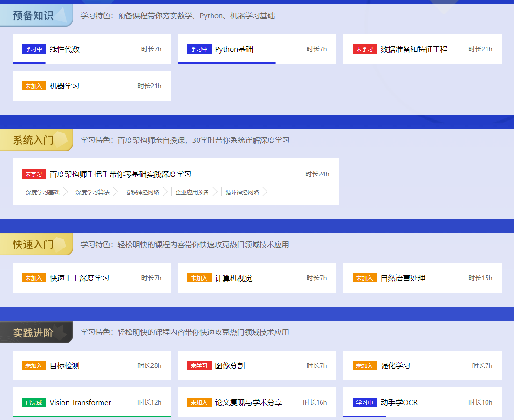The image size is (514, 420).
Task: Click the 系统入门 section header
Action: tap(36, 140)
